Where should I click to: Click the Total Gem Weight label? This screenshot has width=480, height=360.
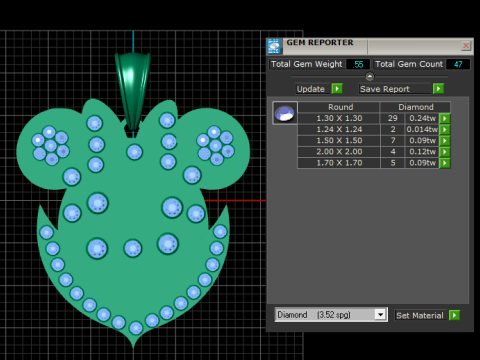[x=306, y=64]
